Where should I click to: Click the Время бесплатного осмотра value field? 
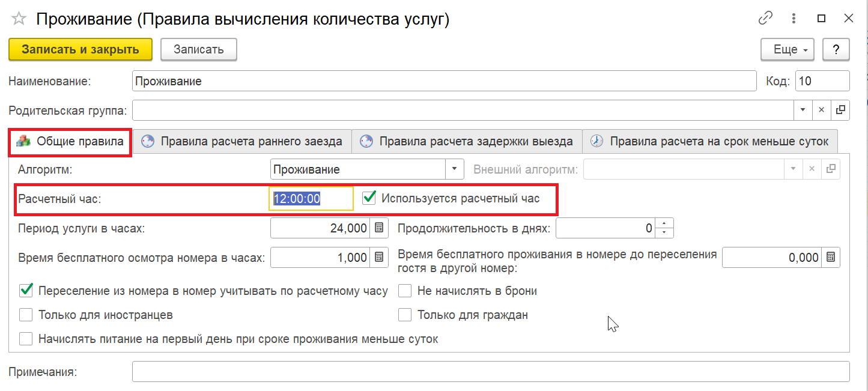point(321,258)
